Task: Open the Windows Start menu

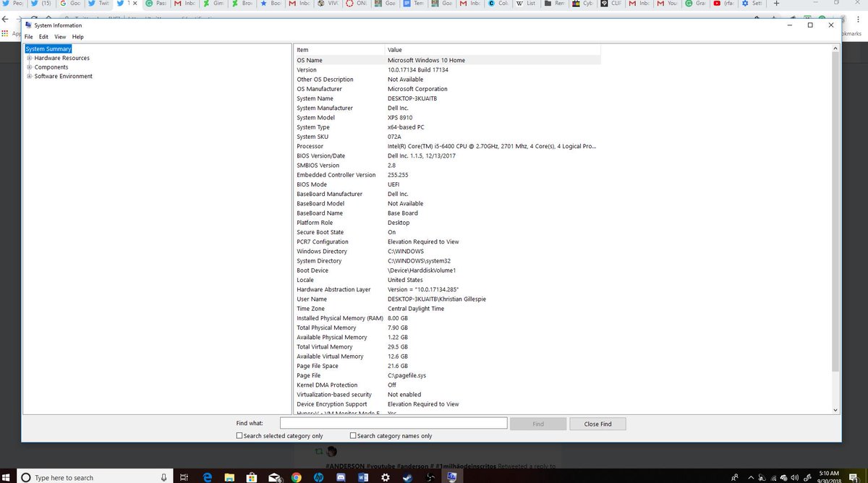Action: point(7,477)
